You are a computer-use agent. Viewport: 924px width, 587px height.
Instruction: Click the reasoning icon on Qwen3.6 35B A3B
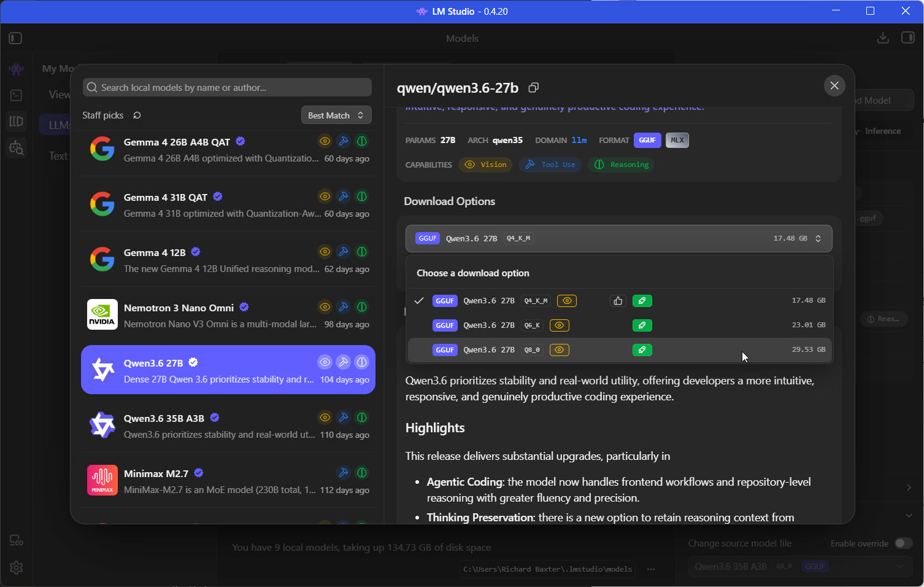pyautogui.click(x=362, y=418)
